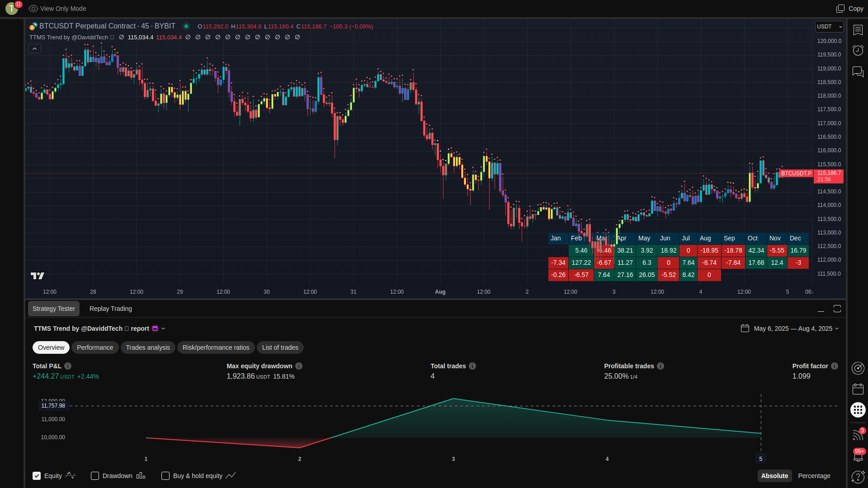Select the Strategy Tester tab
This screenshot has width=868, height=488.
pyautogui.click(x=54, y=309)
